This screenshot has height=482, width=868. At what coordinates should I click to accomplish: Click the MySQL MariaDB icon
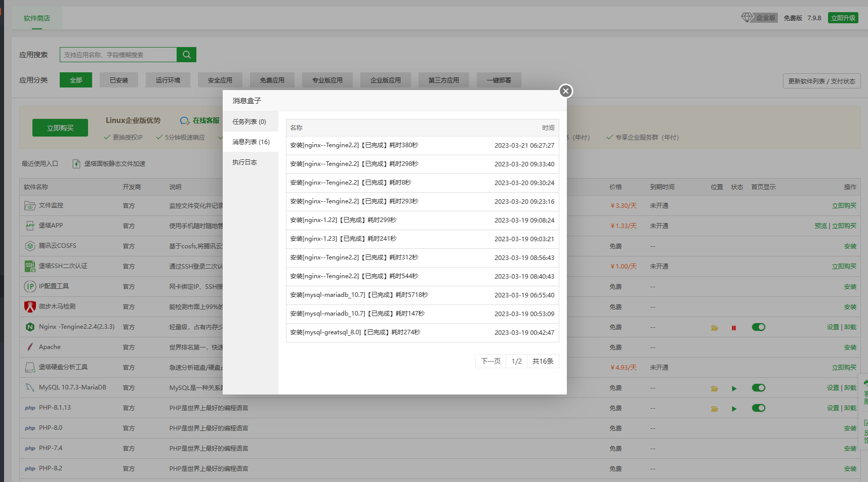(x=30, y=387)
